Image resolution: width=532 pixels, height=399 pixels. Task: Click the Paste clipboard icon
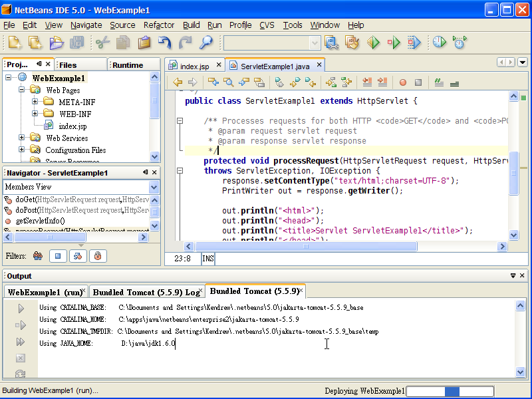tap(144, 43)
